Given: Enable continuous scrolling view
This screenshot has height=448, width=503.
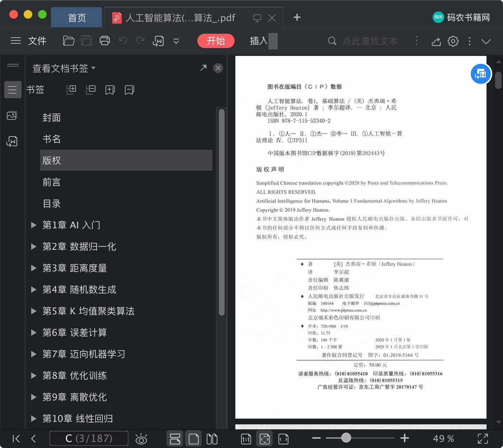Looking at the screenshot, I should 175,439.
